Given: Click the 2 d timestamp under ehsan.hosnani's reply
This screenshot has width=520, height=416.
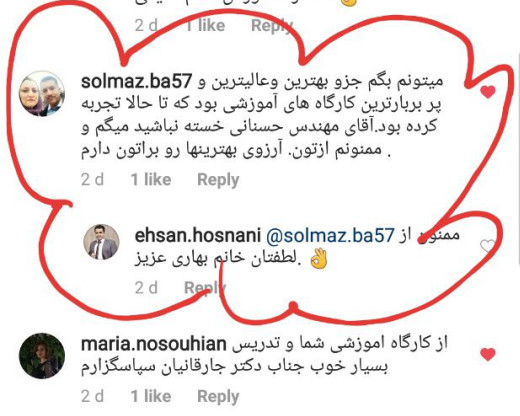Looking at the screenshot, I should [x=146, y=288].
